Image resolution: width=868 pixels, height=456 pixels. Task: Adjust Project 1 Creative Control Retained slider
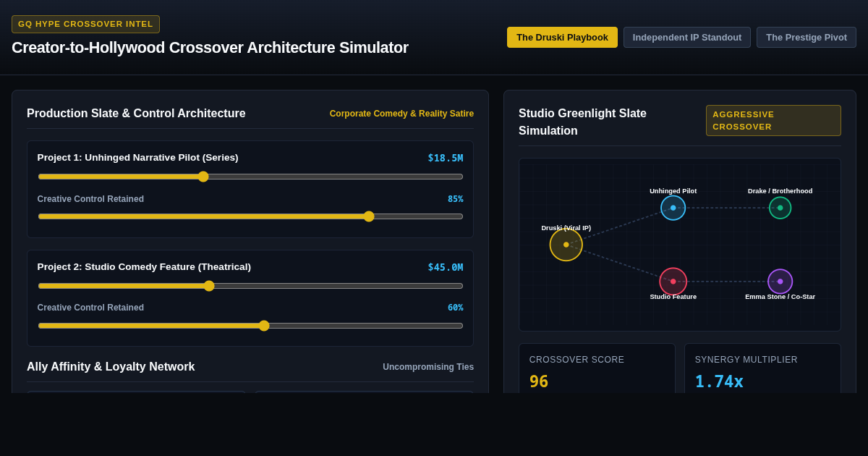(250, 216)
